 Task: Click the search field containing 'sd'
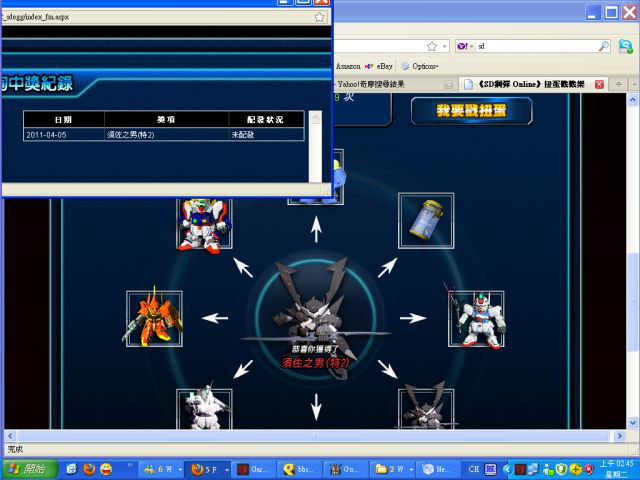[537, 46]
